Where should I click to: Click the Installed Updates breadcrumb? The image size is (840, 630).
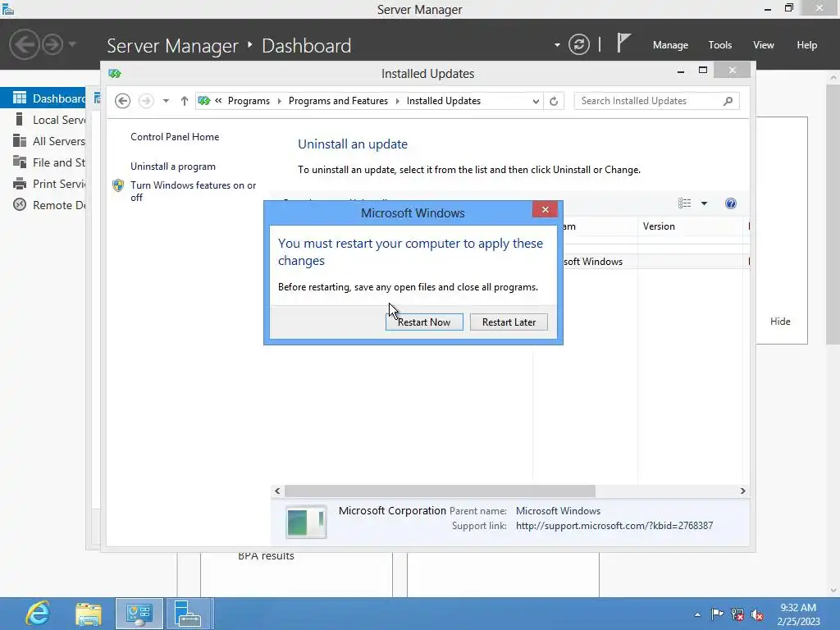444,101
